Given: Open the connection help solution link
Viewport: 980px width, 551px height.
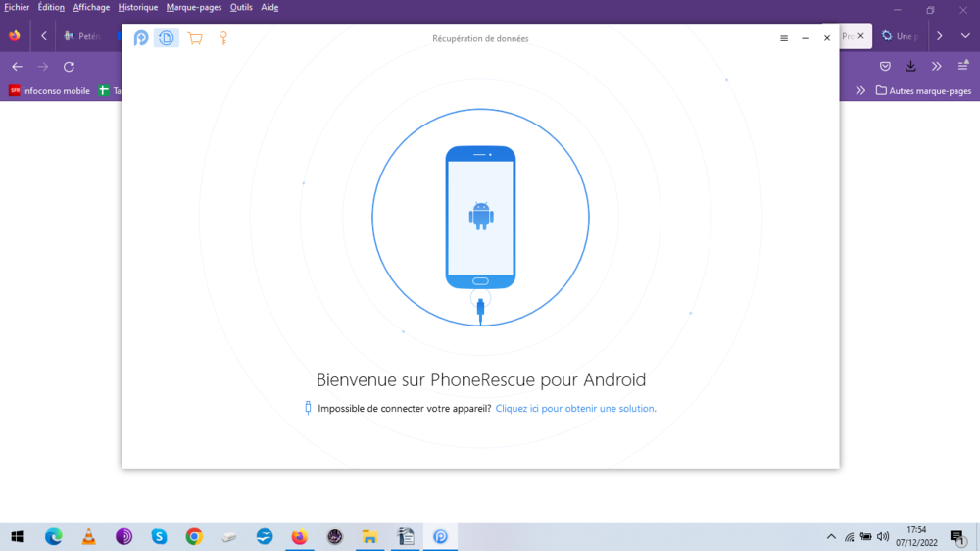Looking at the screenshot, I should tap(575, 408).
